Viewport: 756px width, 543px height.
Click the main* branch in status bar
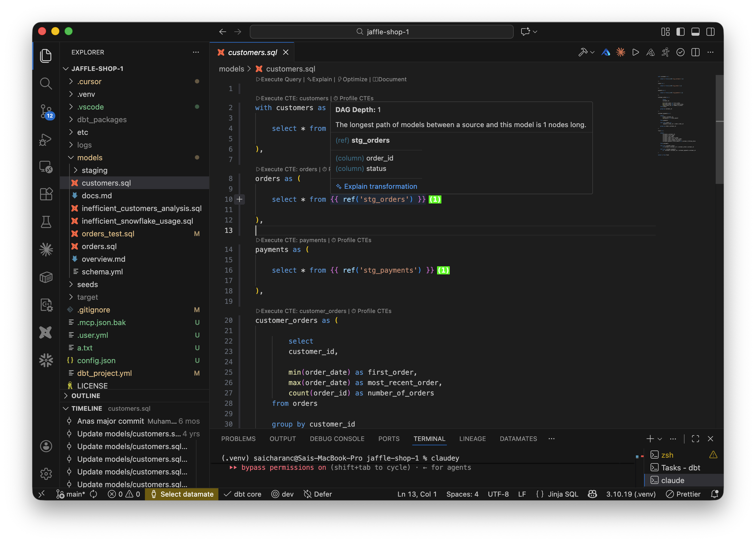(x=71, y=494)
